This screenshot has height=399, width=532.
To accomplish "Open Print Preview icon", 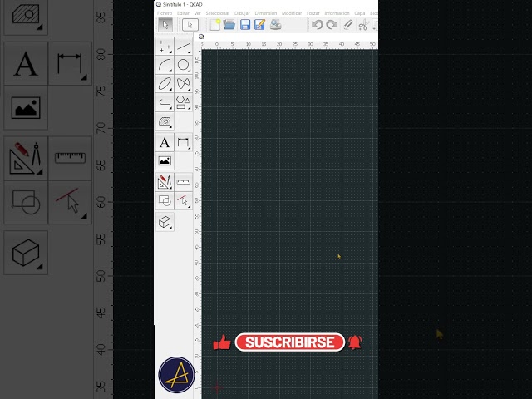I will [x=275, y=25].
